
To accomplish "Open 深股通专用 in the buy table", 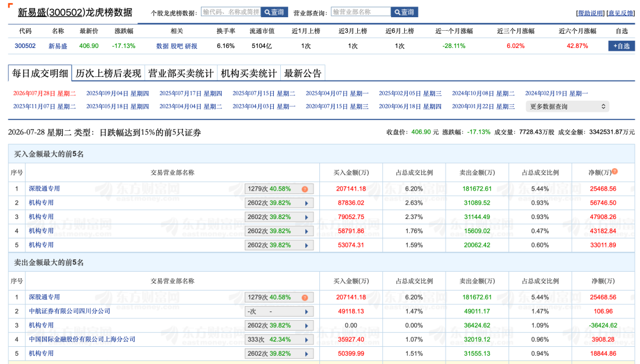I will point(44,189).
